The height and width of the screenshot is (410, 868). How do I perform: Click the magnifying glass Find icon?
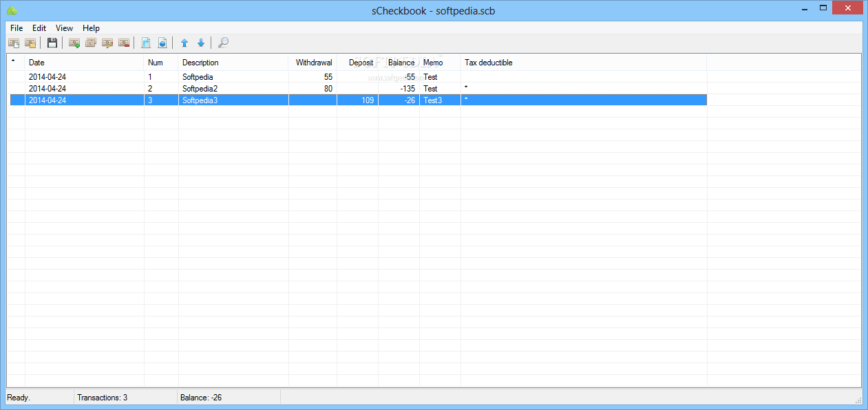pos(223,43)
